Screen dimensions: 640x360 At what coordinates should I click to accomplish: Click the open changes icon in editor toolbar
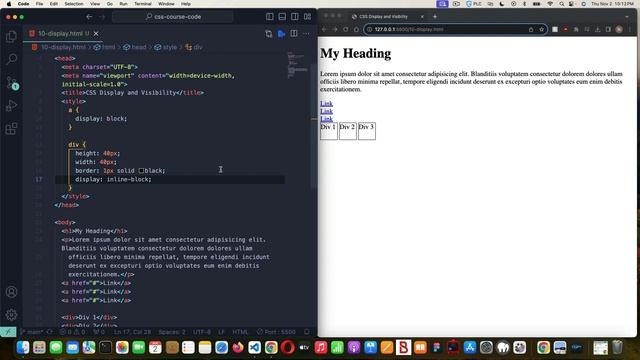[x=269, y=34]
